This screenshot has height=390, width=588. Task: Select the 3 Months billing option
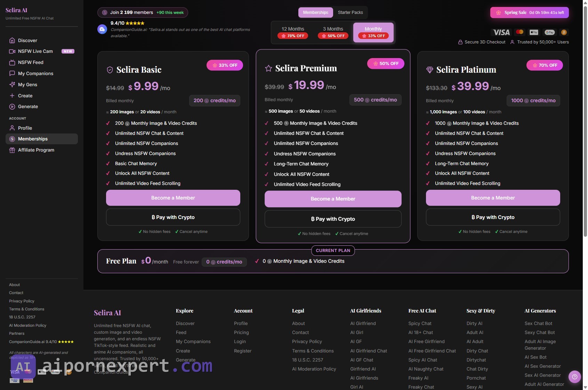click(333, 32)
